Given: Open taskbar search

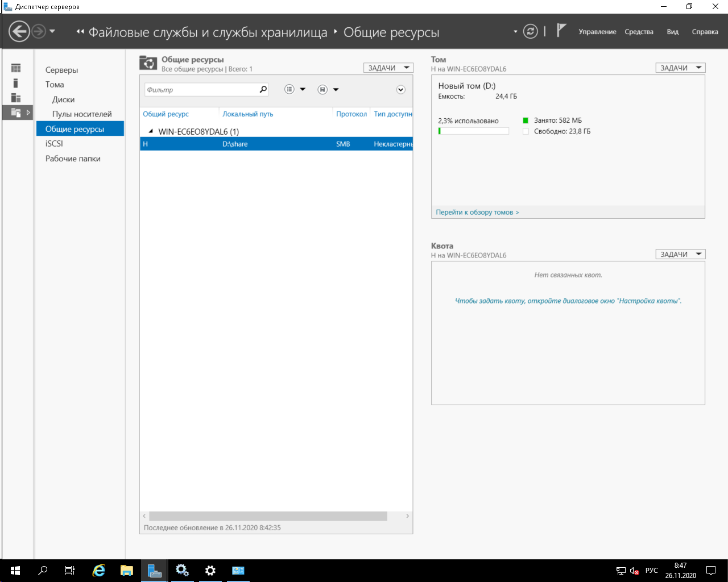Looking at the screenshot, I should click(x=43, y=571).
